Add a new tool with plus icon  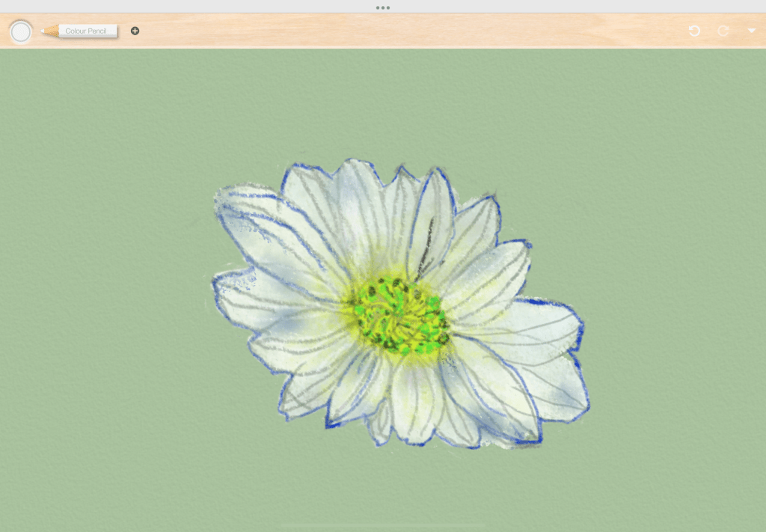[x=135, y=31]
